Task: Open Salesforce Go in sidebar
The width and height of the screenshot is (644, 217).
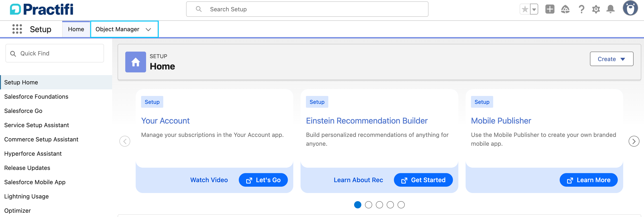Action: tap(23, 111)
